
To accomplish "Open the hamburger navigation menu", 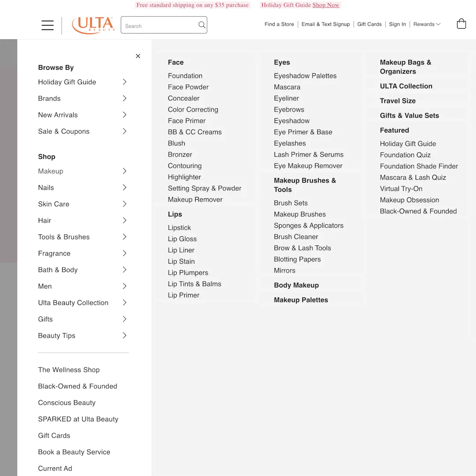I will pos(47,25).
